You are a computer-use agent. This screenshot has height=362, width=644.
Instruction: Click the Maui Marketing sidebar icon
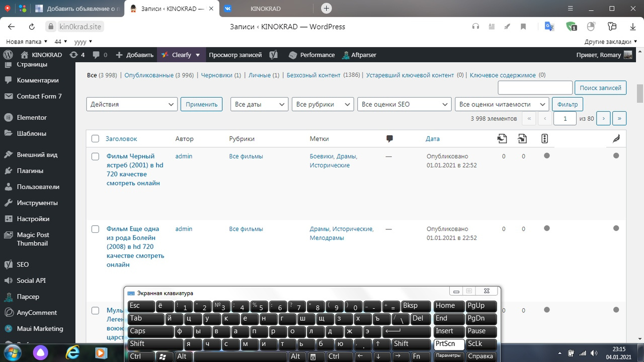pos(8,328)
